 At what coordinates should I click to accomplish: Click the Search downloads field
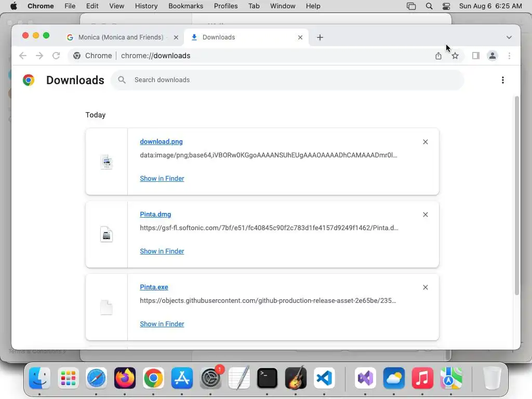(x=287, y=80)
